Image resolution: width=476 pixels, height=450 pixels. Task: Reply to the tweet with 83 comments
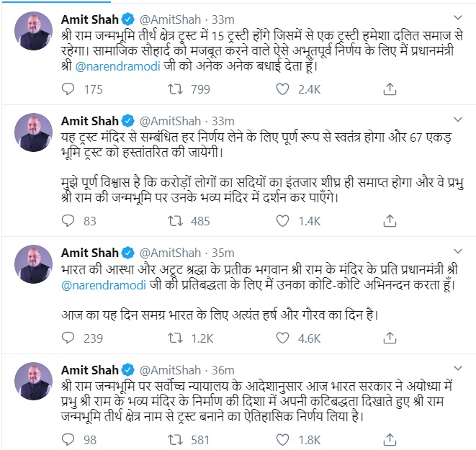click(x=68, y=221)
